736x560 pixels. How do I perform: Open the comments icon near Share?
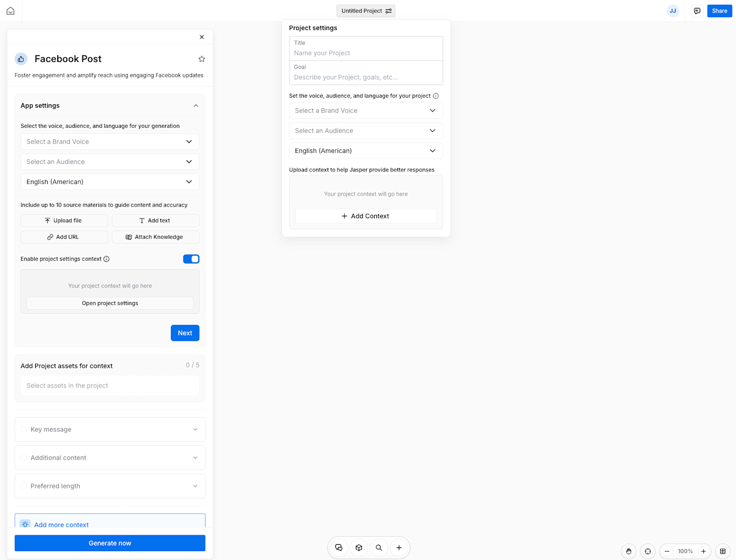click(697, 11)
